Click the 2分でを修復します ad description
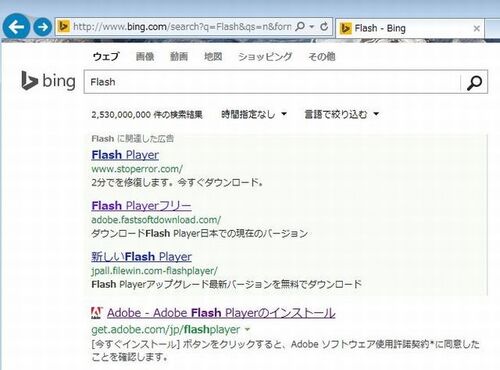The width and height of the screenshot is (500, 370). [x=177, y=183]
